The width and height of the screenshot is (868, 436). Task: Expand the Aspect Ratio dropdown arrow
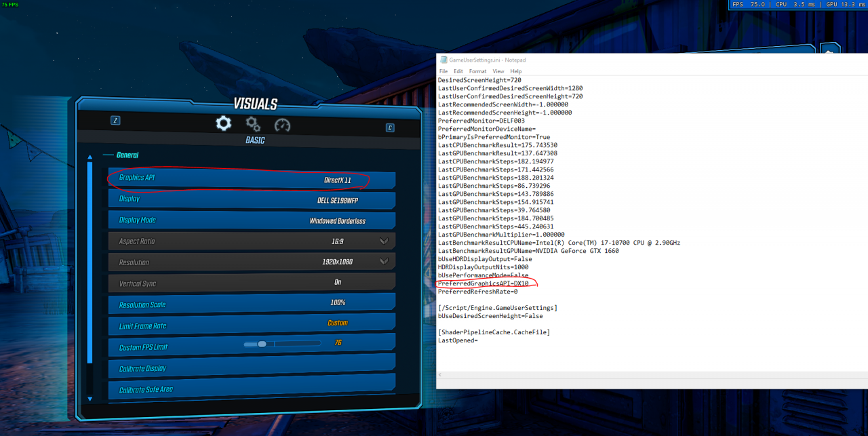pos(384,241)
